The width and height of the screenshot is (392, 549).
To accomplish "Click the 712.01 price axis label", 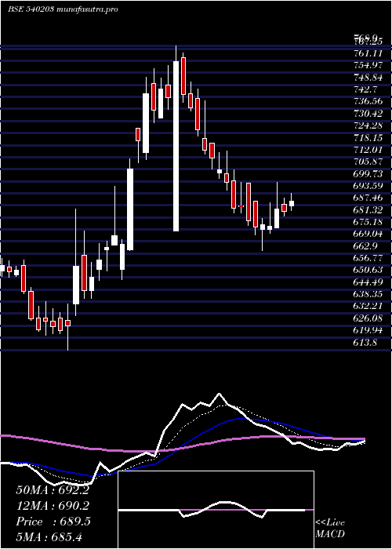I will point(368,151).
